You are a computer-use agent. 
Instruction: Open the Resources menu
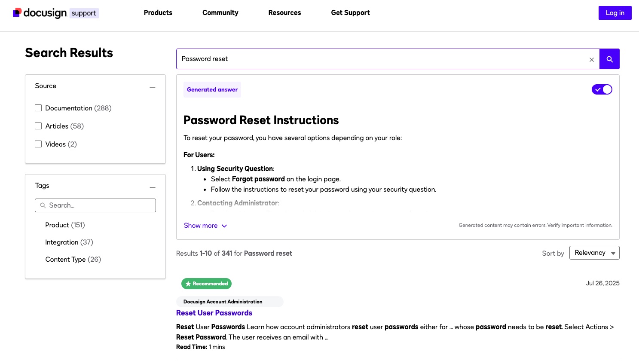tap(284, 13)
